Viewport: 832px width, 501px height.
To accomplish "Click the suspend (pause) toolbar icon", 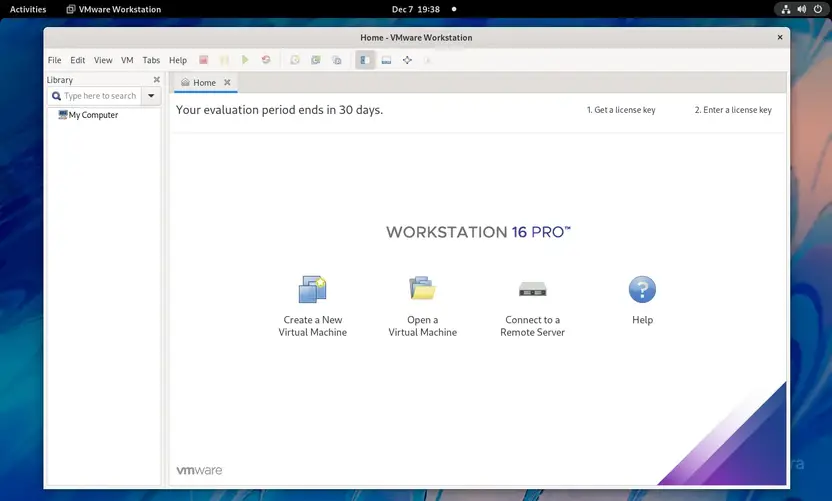I will [224, 60].
